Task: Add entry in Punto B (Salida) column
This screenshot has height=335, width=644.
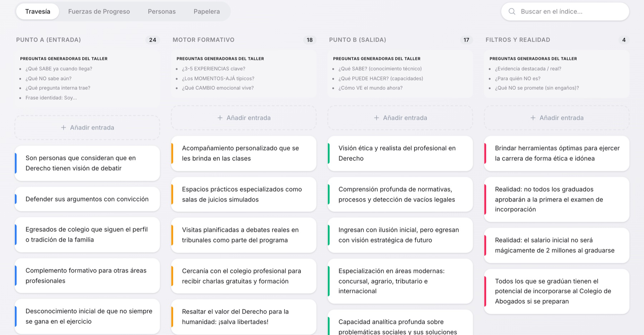Action: tap(400, 118)
